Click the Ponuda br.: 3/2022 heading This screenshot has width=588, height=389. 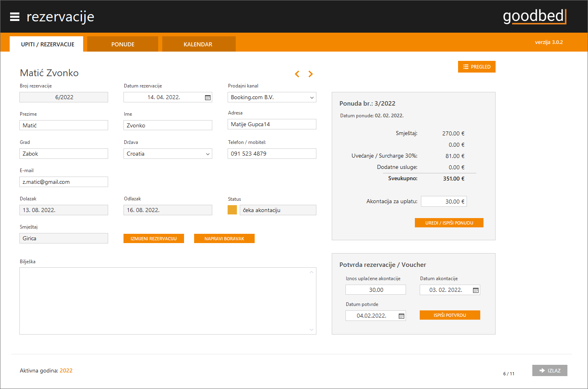tap(367, 104)
